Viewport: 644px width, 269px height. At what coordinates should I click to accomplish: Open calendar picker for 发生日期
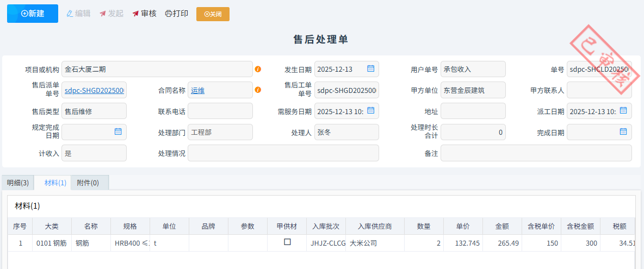click(370, 69)
